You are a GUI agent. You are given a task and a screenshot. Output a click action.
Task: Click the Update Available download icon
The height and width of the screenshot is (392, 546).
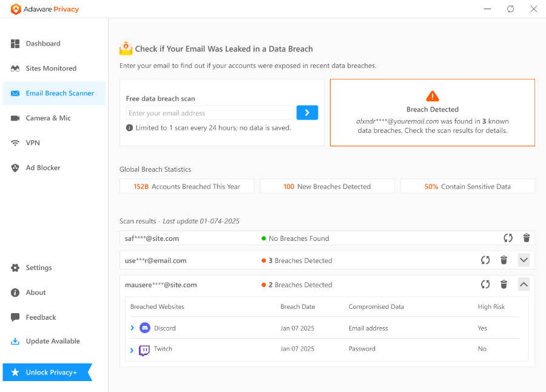pyautogui.click(x=15, y=341)
